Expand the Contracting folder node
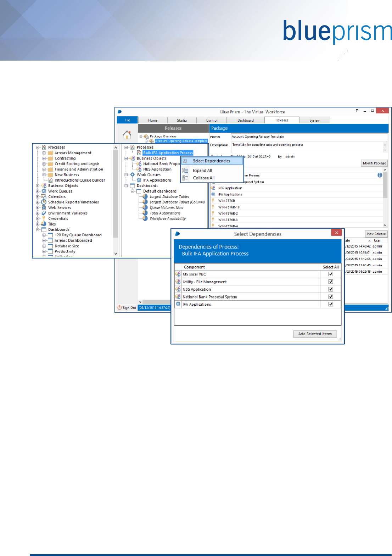The image size is (392, 556). pos(44,159)
